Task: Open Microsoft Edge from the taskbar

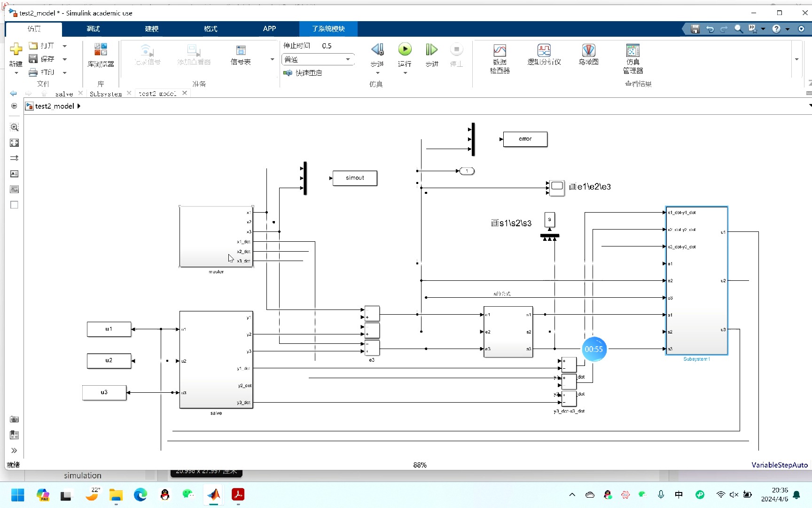Action: (141, 495)
